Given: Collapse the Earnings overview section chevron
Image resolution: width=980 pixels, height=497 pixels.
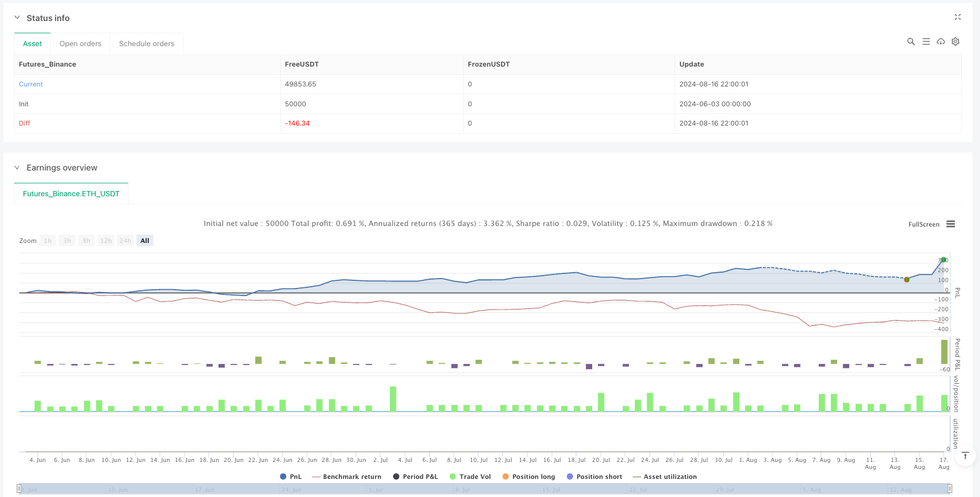Looking at the screenshot, I should point(17,168).
